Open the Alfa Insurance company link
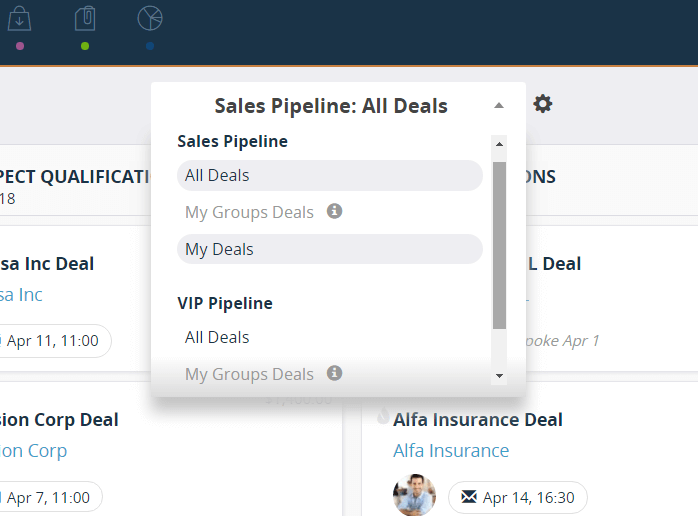Viewport: 698px width, 516px height. pos(451,451)
